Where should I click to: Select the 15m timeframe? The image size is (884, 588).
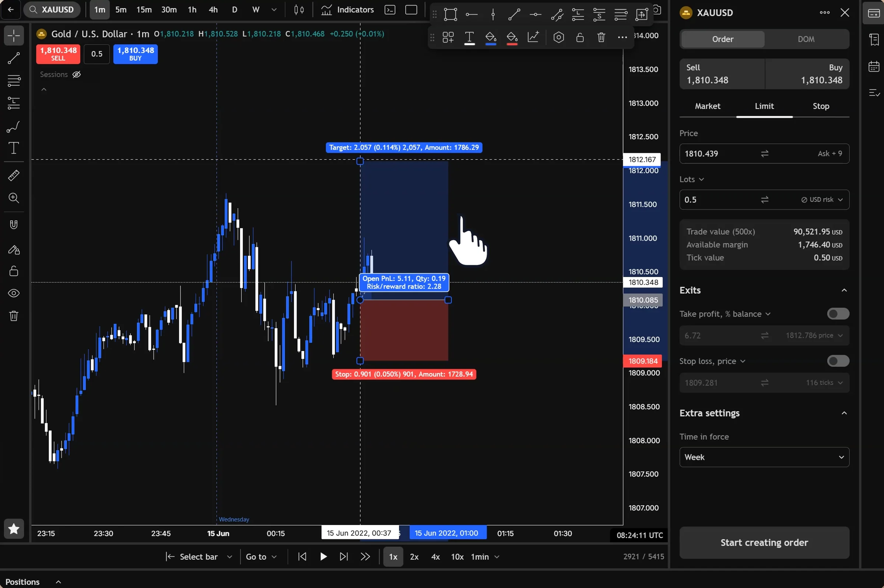[x=144, y=10]
